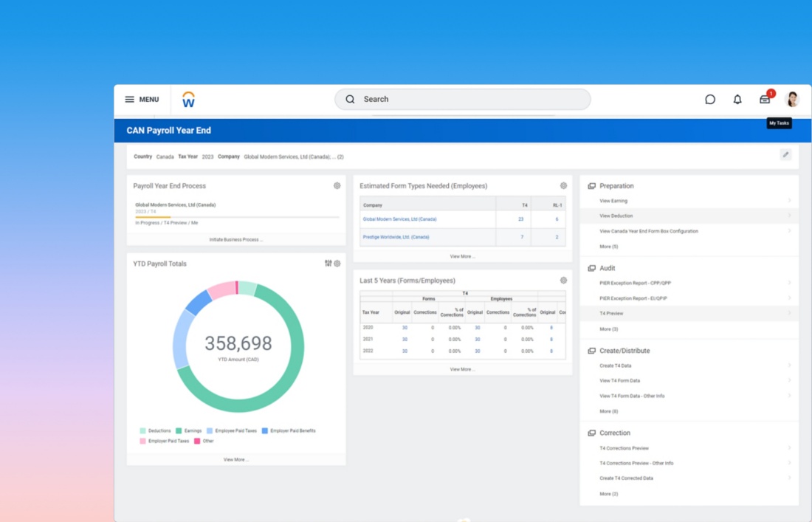Image resolution: width=812 pixels, height=522 pixels.
Task: Click the Workday logo home icon
Action: tap(188, 100)
